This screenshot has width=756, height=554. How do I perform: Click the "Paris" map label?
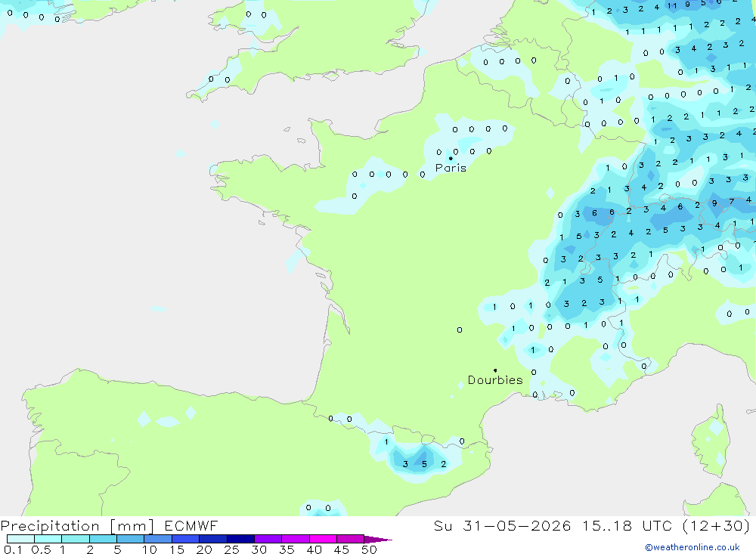[451, 168]
